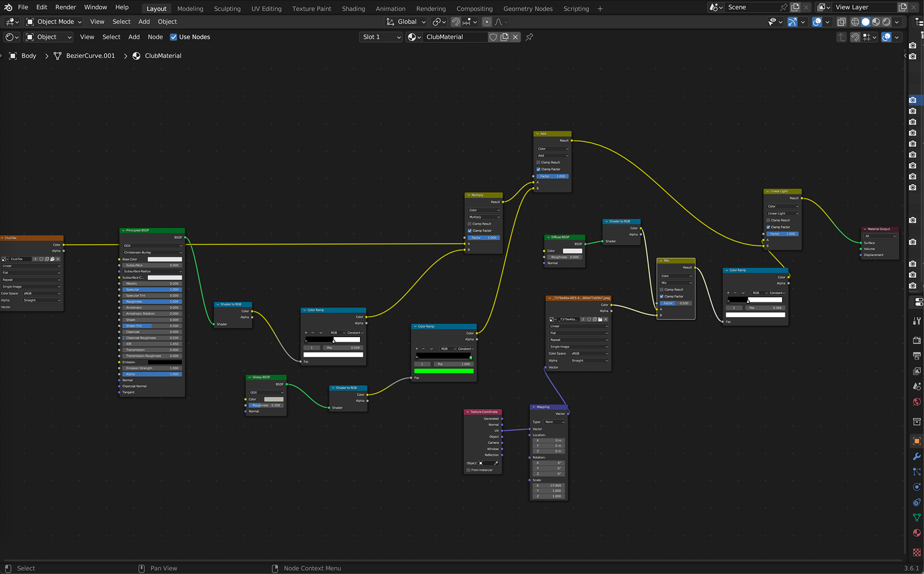The height and width of the screenshot is (574, 924).
Task: Open Scene properties tab
Action: pyautogui.click(x=917, y=387)
